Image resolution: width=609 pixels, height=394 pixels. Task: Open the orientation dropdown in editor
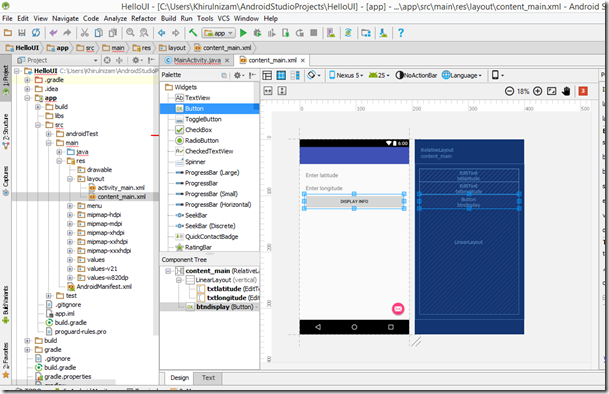point(314,75)
